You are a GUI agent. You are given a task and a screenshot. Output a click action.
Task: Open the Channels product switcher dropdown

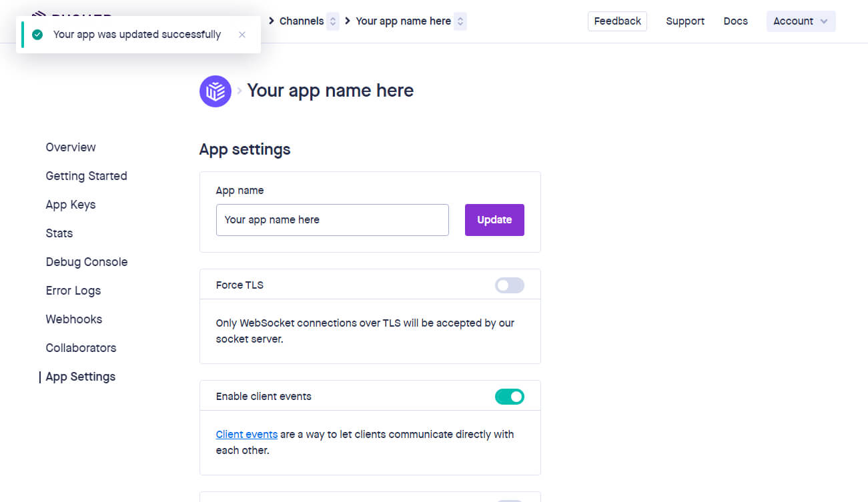coord(333,21)
